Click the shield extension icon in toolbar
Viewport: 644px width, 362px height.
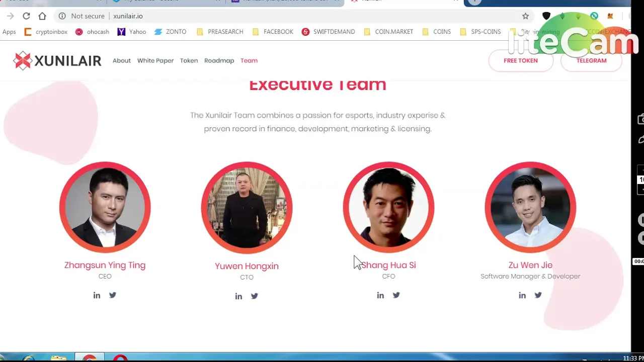tap(546, 16)
